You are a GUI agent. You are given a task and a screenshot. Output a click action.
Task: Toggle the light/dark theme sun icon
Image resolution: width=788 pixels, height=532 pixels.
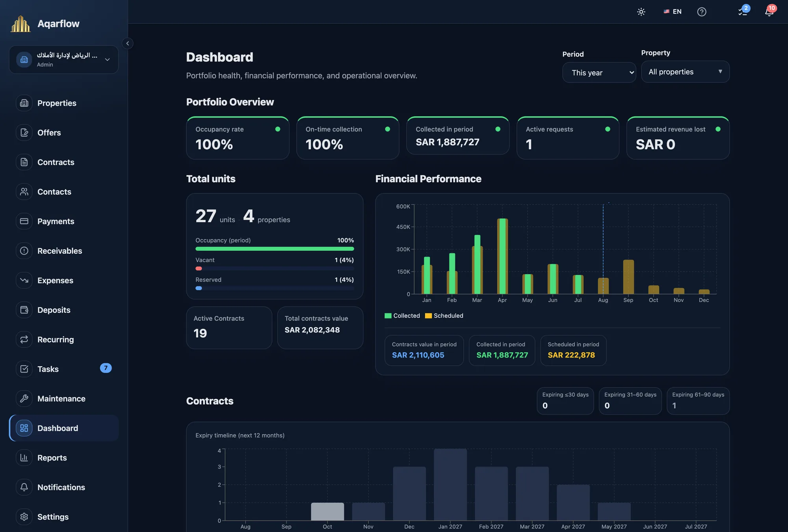coord(641,12)
